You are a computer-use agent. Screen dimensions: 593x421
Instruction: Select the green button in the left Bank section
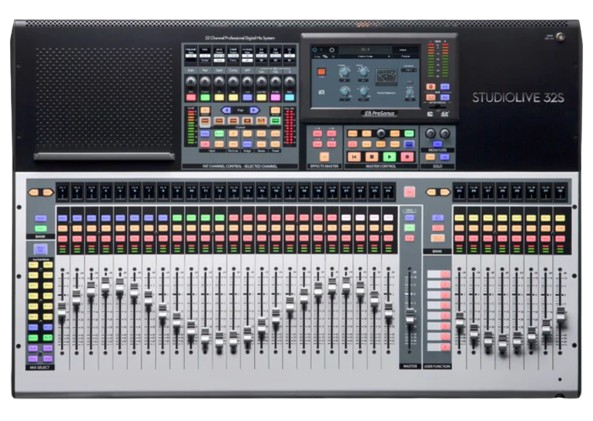point(40,228)
